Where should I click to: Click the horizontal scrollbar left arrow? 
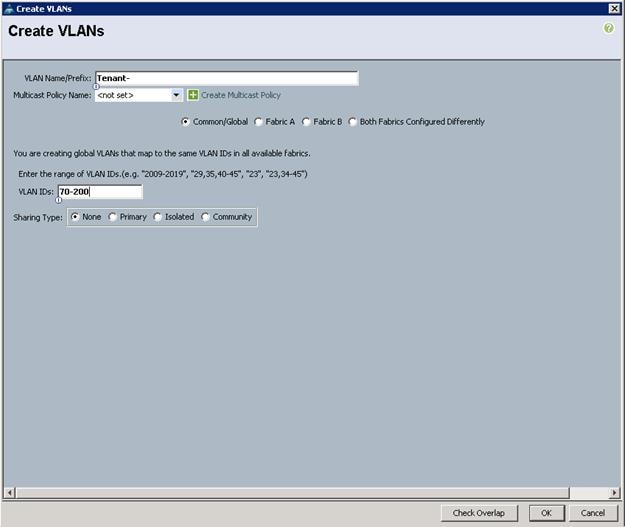[x=10, y=493]
